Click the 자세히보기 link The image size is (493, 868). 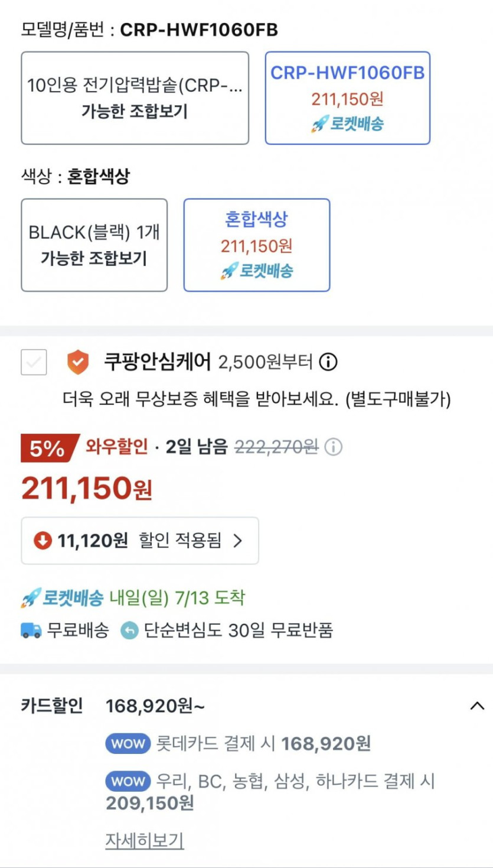pos(144,840)
